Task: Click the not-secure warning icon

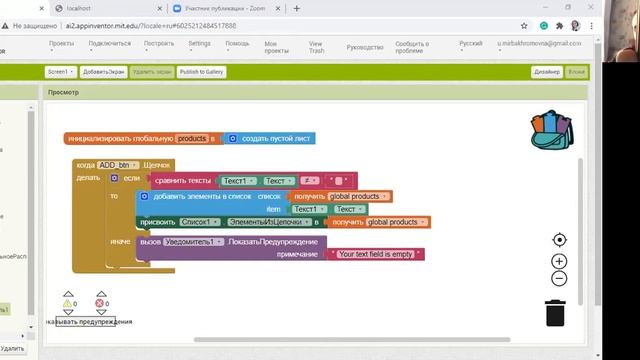Action: [5, 26]
